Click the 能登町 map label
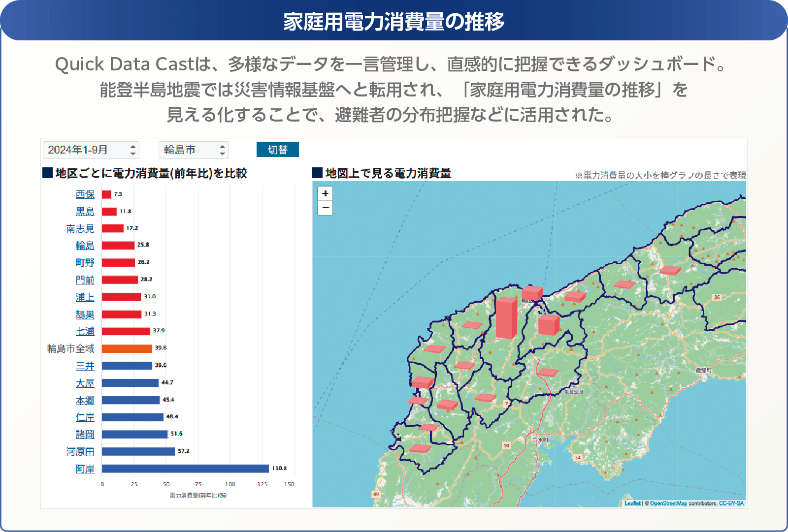 coord(703,370)
